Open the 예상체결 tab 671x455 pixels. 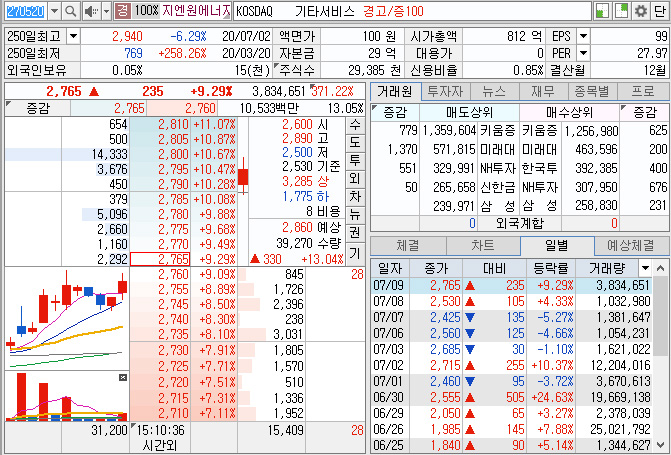click(x=631, y=246)
